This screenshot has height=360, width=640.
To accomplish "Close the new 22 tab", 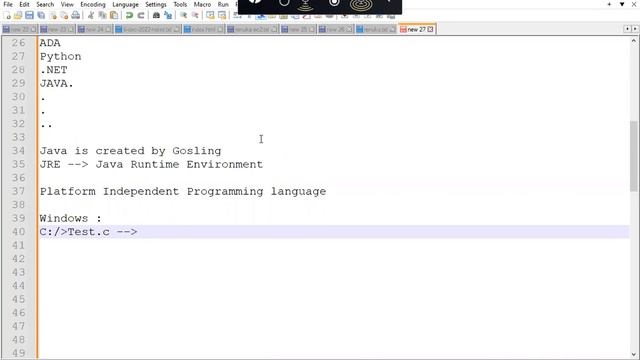I will coord(33,29).
